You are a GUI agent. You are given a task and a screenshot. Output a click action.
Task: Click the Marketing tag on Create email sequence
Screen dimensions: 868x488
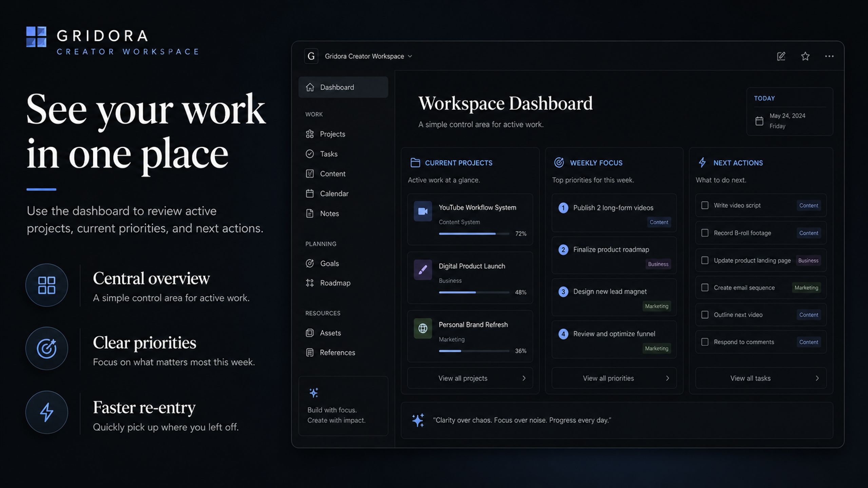(x=806, y=288)
